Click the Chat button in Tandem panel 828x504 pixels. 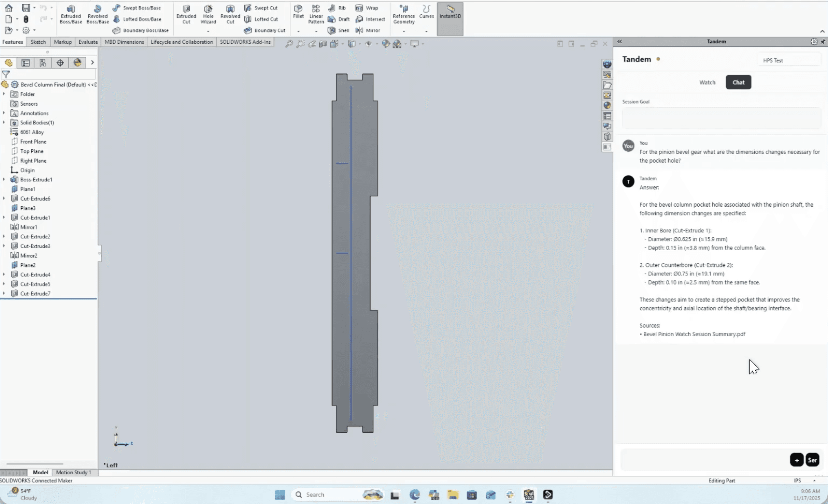pyautogui.click(x=738, y=82)
